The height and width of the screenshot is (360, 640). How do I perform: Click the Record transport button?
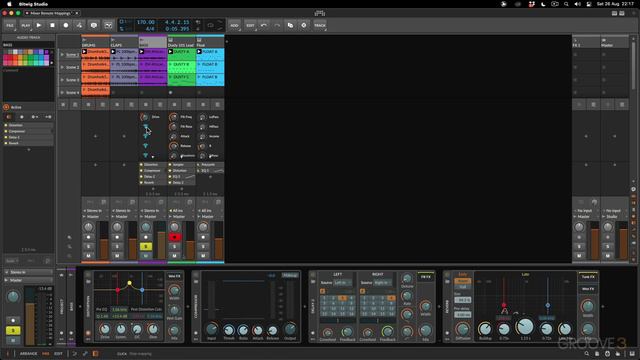coord(66,25)
